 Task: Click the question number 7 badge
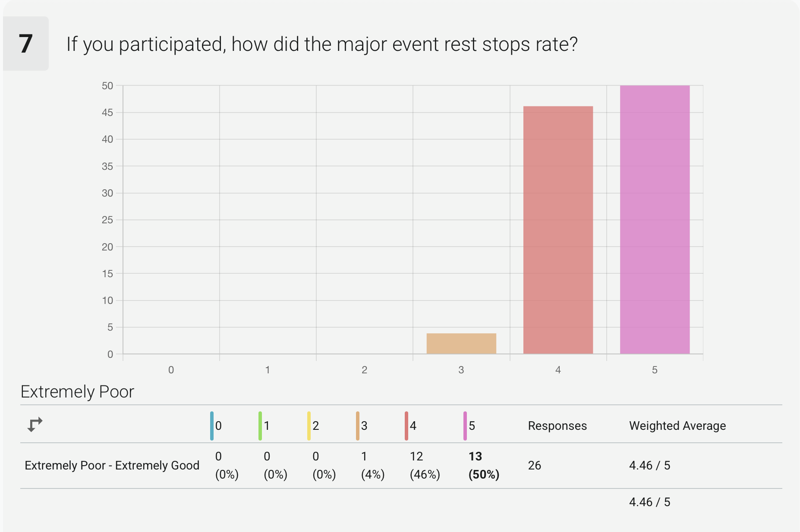pos(26,44)
